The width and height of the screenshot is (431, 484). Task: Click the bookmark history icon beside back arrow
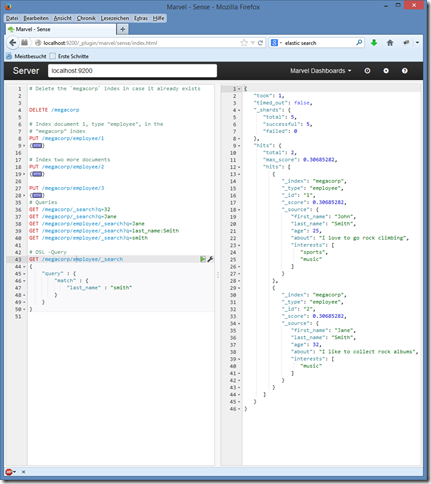(25, 43)
